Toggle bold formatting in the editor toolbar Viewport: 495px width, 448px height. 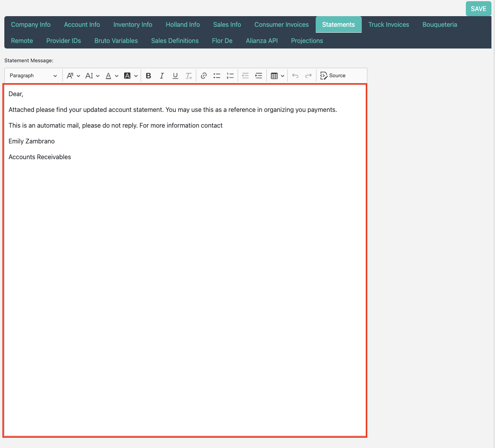tap(149, 76)
